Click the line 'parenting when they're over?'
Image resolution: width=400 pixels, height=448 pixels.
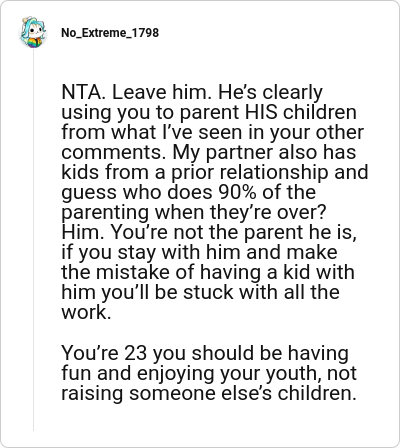point(193,212)
